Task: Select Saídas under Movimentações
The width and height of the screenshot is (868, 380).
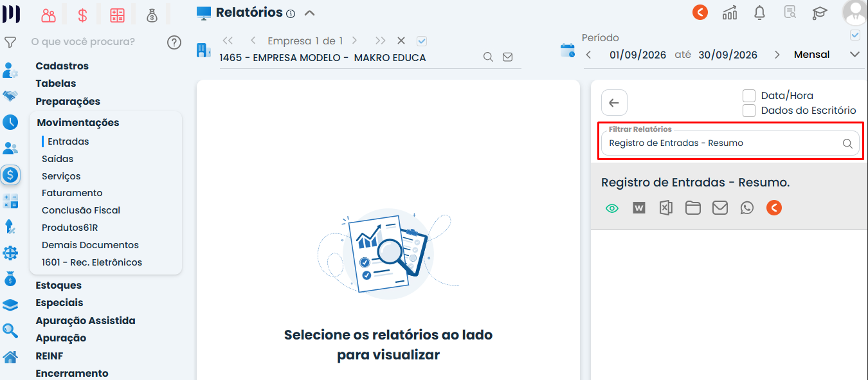Action: pyautogui.click(x=58, y=159)
